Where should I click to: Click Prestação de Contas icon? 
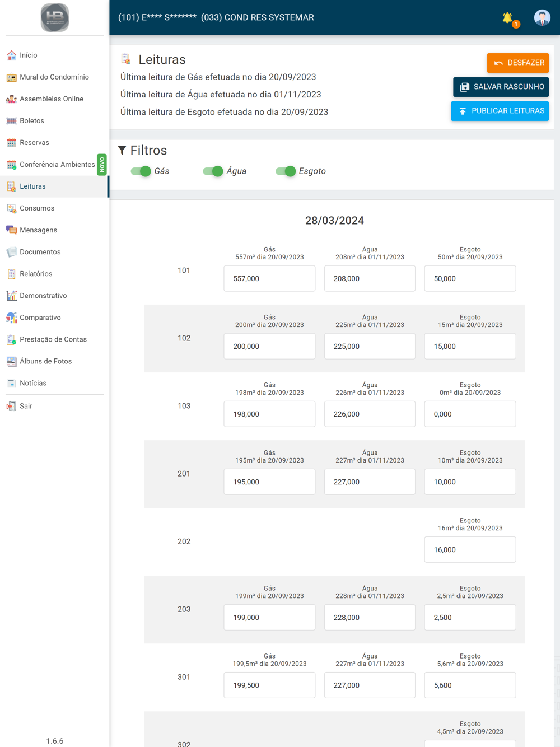[x=11, y=339]
